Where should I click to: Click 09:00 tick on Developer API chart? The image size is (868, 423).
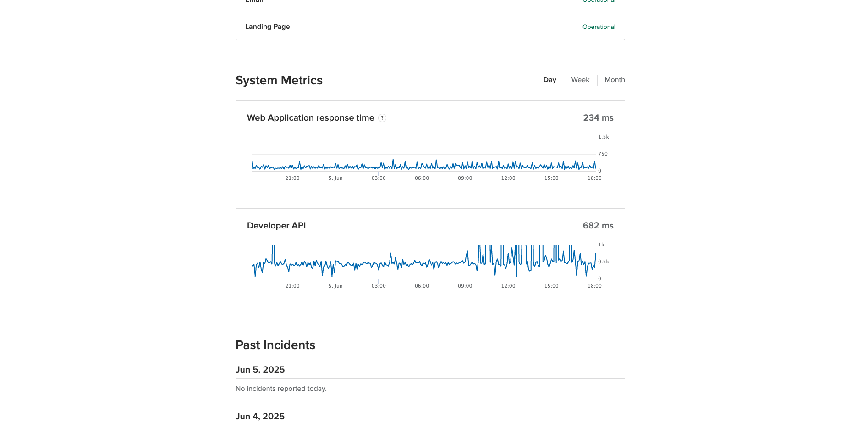[465, 286]
